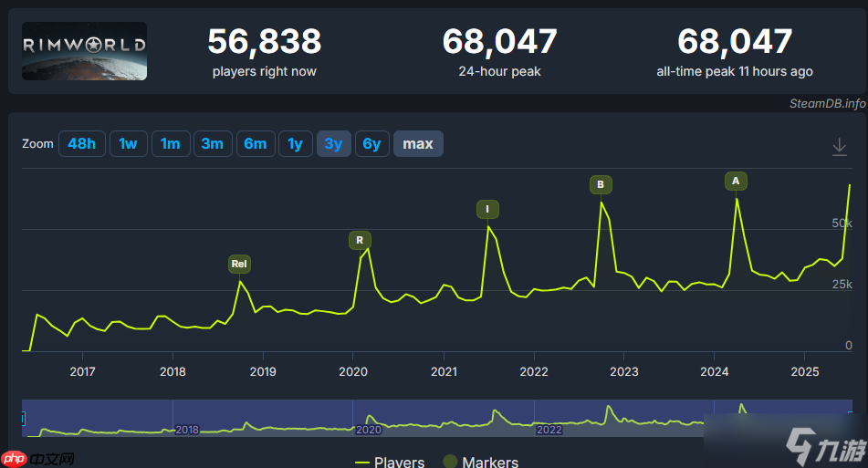Click the 56,838 players right now value
The width and height of the screenshot is (868, 468).
pyautogui.click(x=265, y=41)
